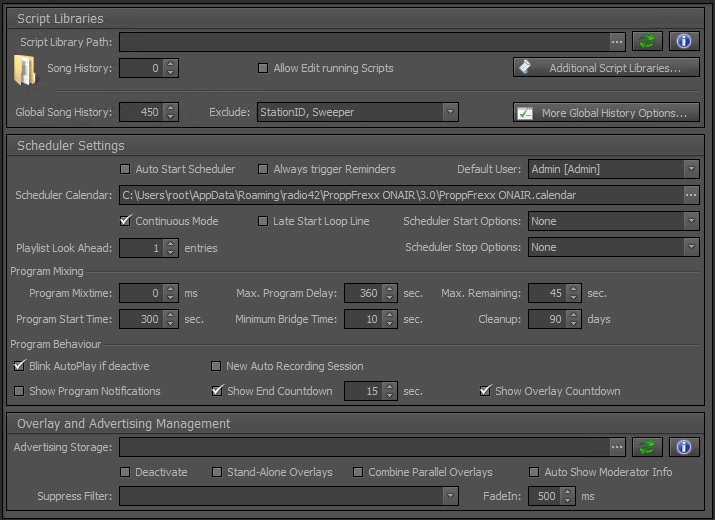Expand Scheduler Start Options dropdown
This screenshot has height=520, width=715.
pos(691,221)
